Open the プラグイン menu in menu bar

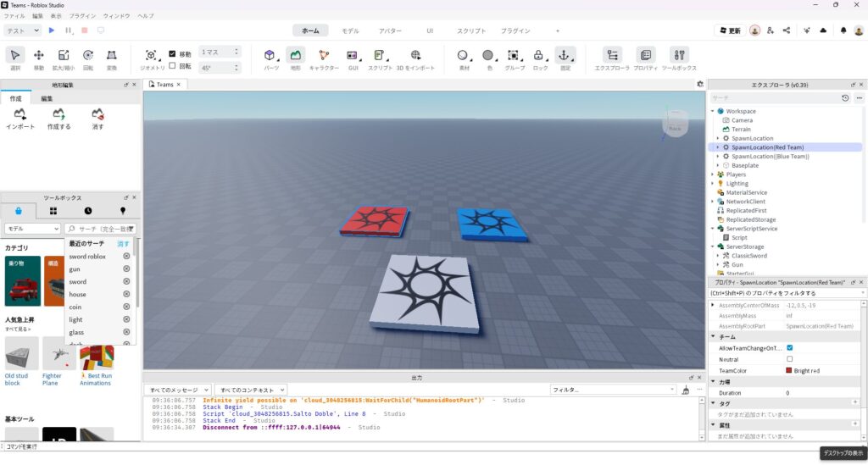click(x=82, y=16)
